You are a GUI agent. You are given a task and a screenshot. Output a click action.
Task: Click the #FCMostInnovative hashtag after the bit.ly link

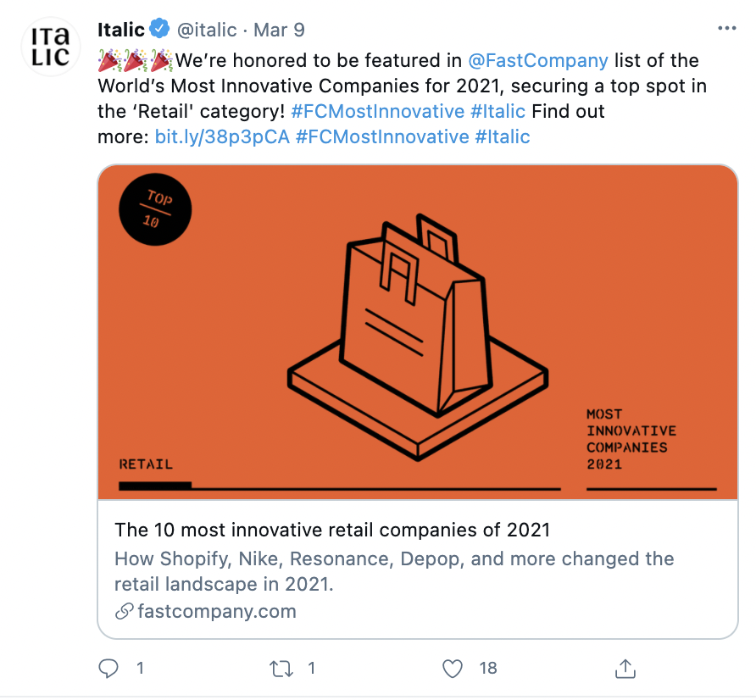tap(381, 136)
